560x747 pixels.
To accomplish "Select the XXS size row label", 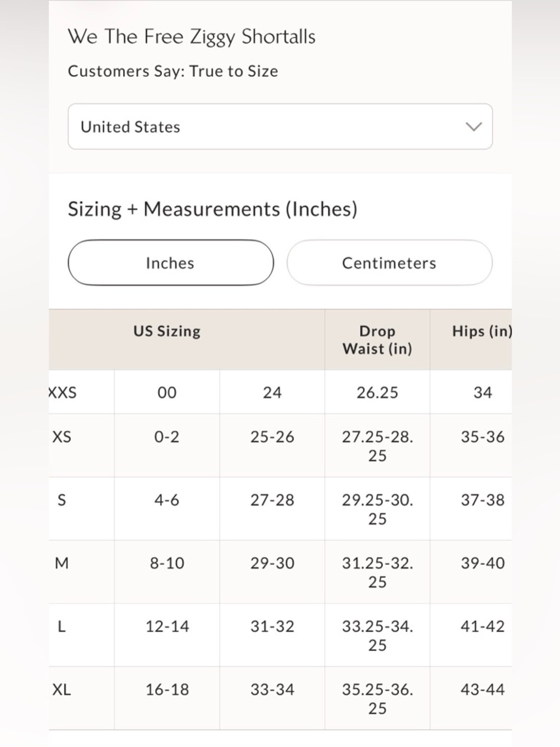I will coord(63,392).
